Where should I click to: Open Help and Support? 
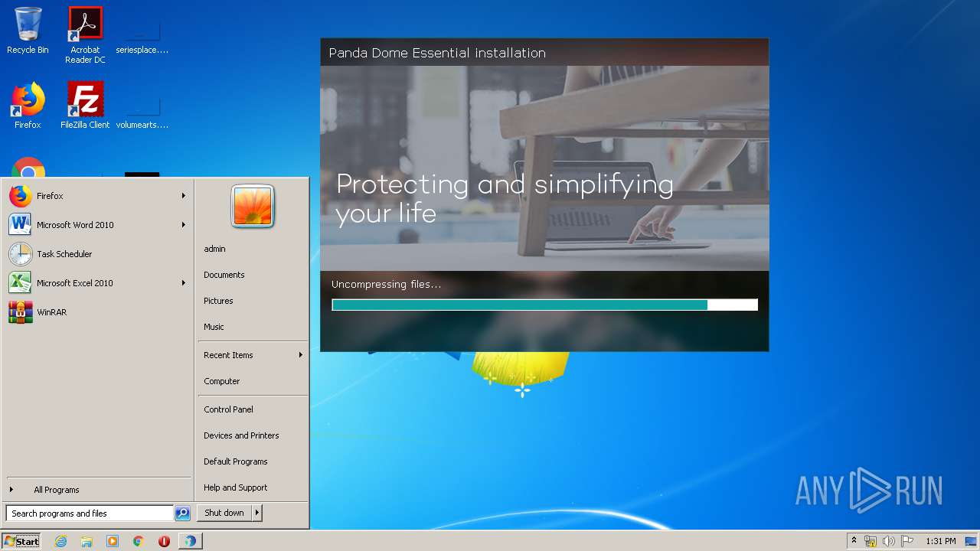click(x=236, y=487)
